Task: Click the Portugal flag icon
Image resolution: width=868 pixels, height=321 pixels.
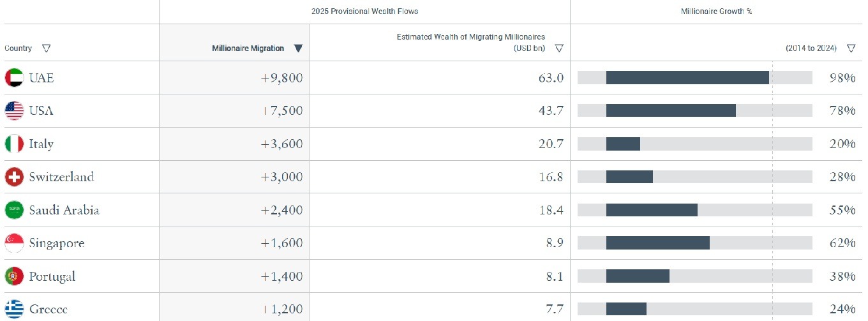Action: [x=14, y=276]
